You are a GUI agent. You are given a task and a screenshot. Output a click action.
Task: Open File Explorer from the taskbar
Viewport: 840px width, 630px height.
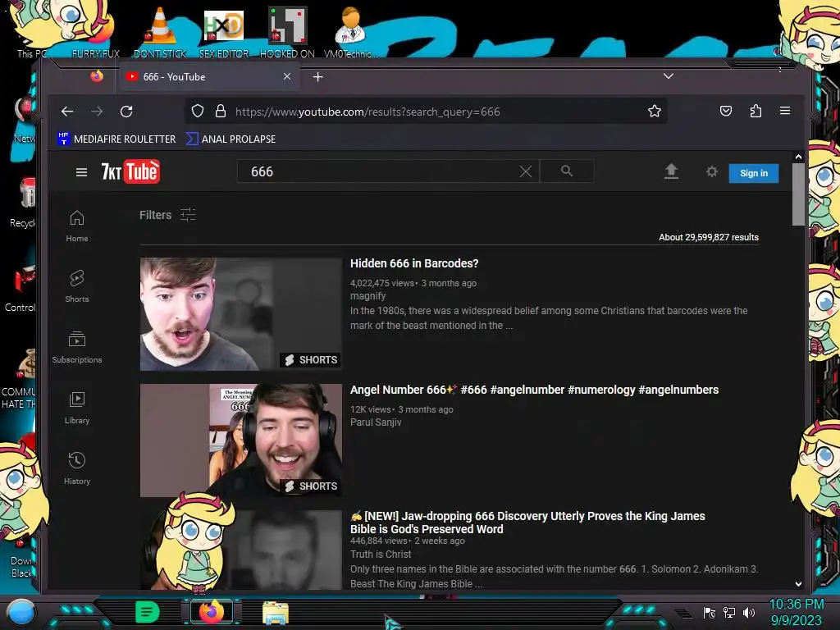pyautogui.click(x=276, y=613)
